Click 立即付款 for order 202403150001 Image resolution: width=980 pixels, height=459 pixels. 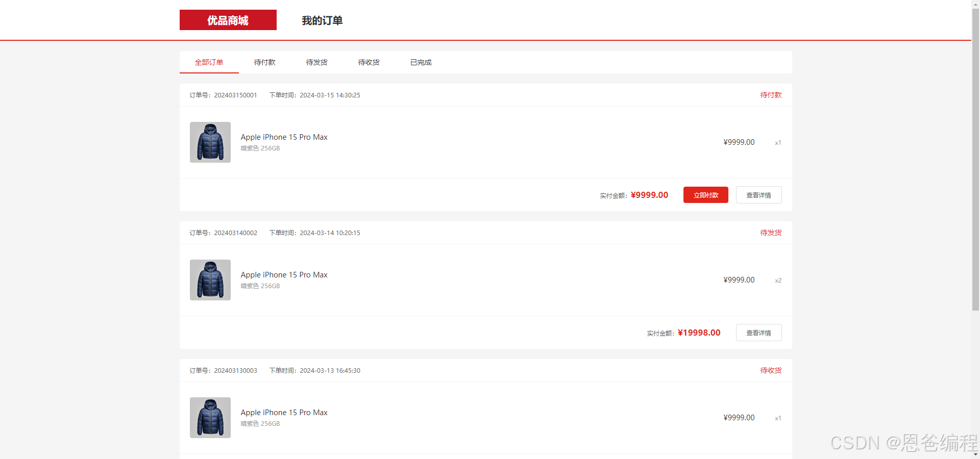tap(706, 195)
